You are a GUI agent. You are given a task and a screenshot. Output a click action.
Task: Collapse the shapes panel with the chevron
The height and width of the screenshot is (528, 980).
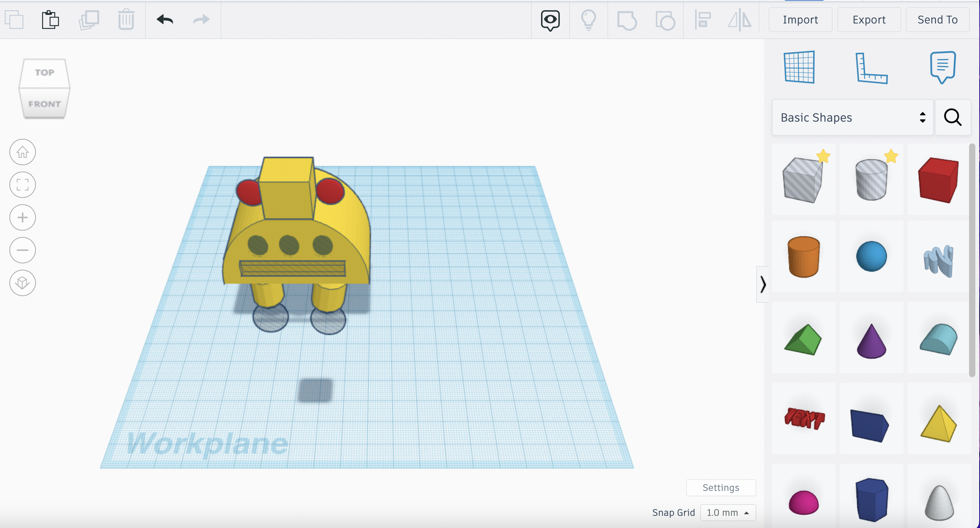(x=764, y=284)
